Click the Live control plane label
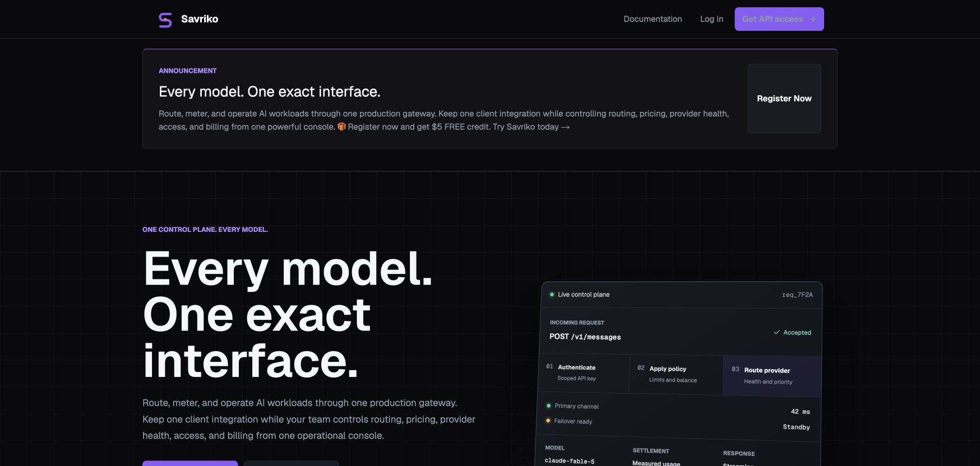 point(584,295)
